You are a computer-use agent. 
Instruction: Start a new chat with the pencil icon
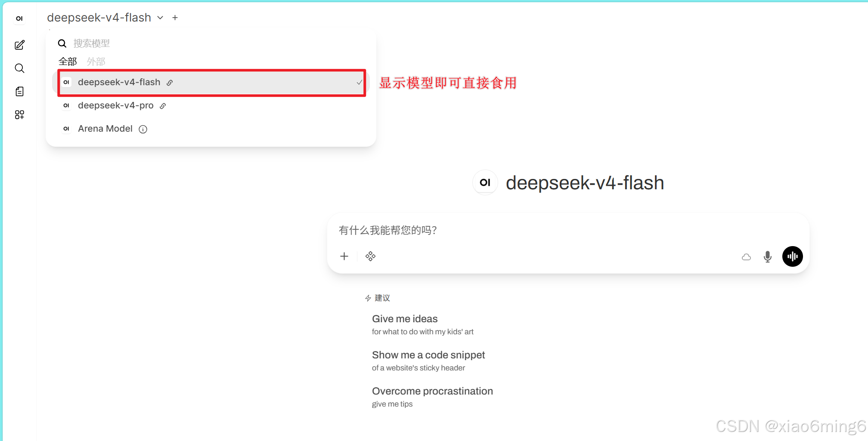(19, 45)
